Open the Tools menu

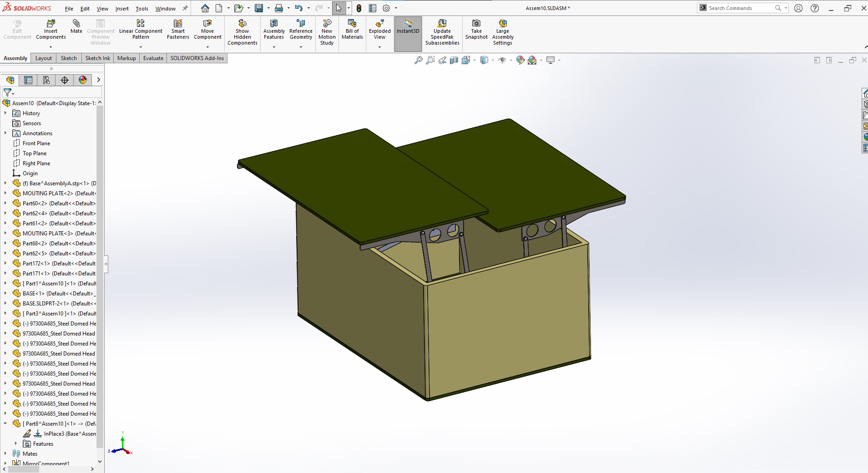click(142, 9)
